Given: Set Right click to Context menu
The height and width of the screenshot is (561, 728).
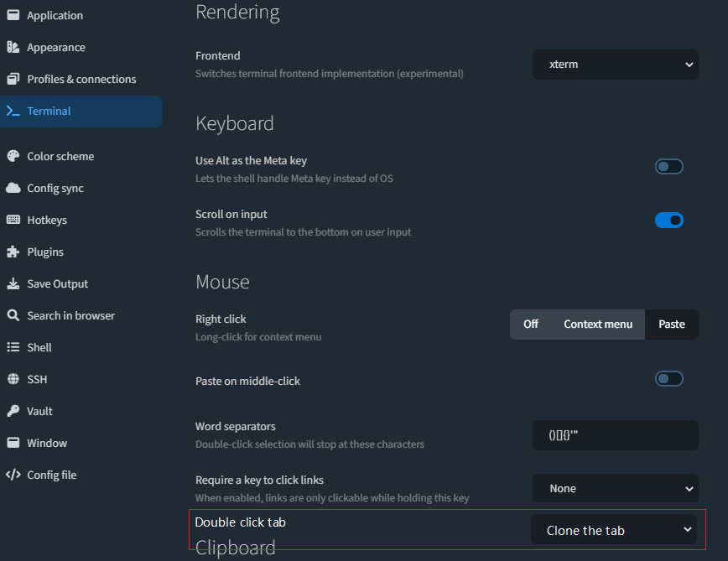Looking at the screenshot, I should (x=597, y=324).
